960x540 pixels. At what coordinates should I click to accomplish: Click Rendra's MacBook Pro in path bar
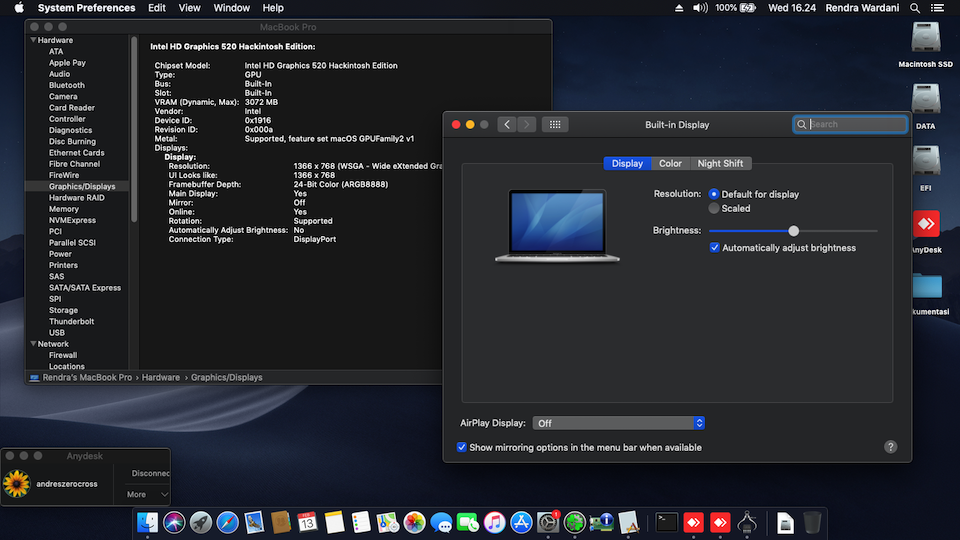pos(87,377)
